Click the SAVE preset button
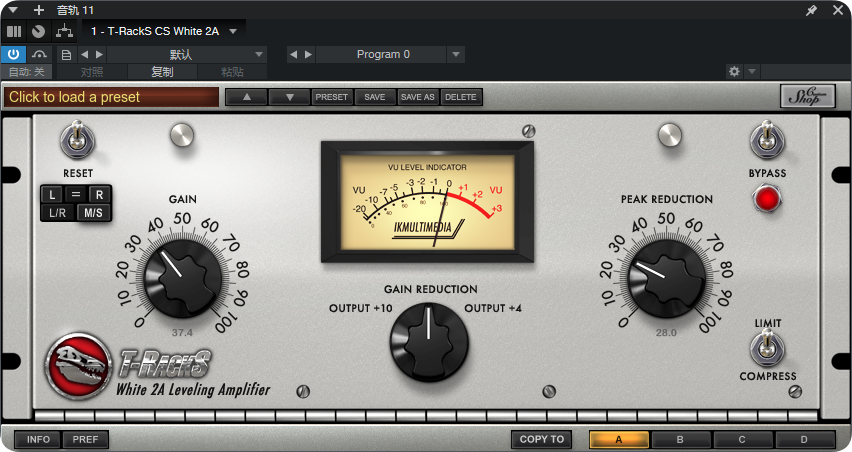The height and width of the screenshot is (452, 852). coord(374,97)
